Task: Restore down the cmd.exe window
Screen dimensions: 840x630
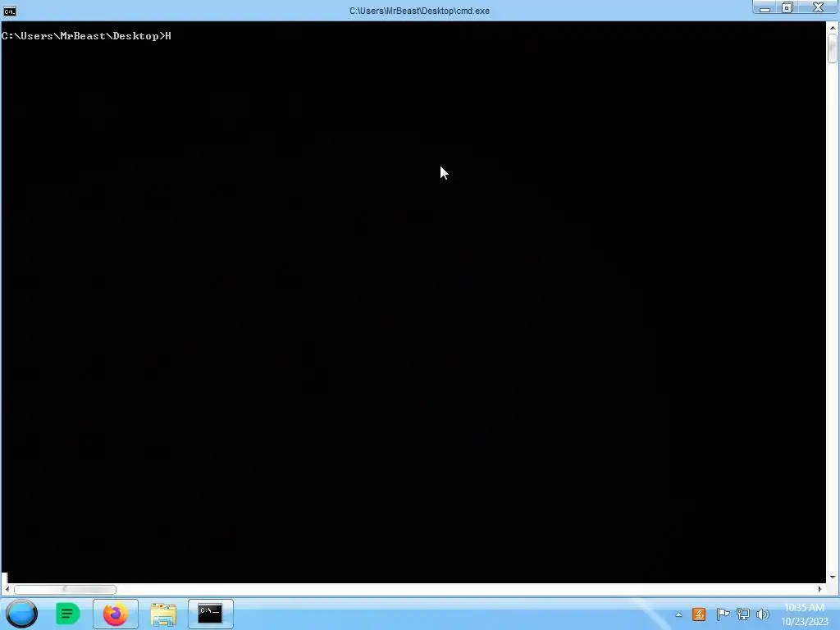Action: (x=787, y=8)
